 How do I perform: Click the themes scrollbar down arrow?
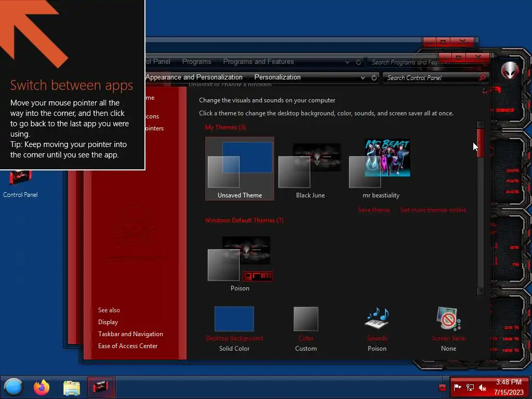point(480,292)
